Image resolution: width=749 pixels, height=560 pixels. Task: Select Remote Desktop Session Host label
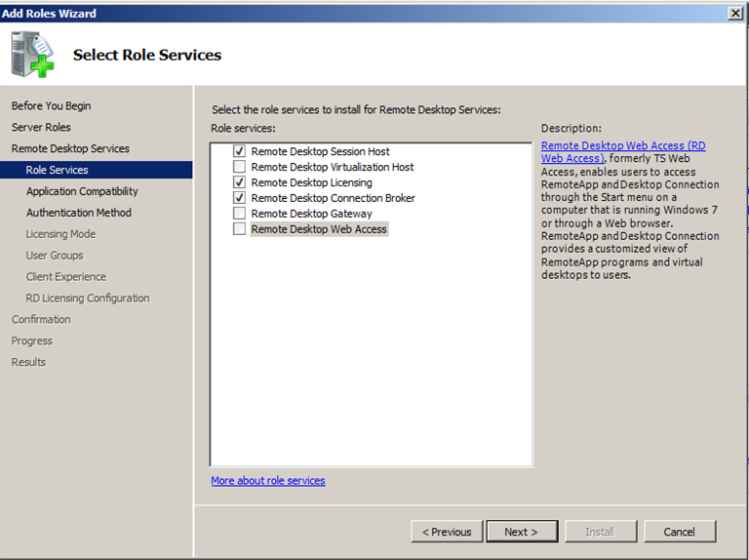321,151
